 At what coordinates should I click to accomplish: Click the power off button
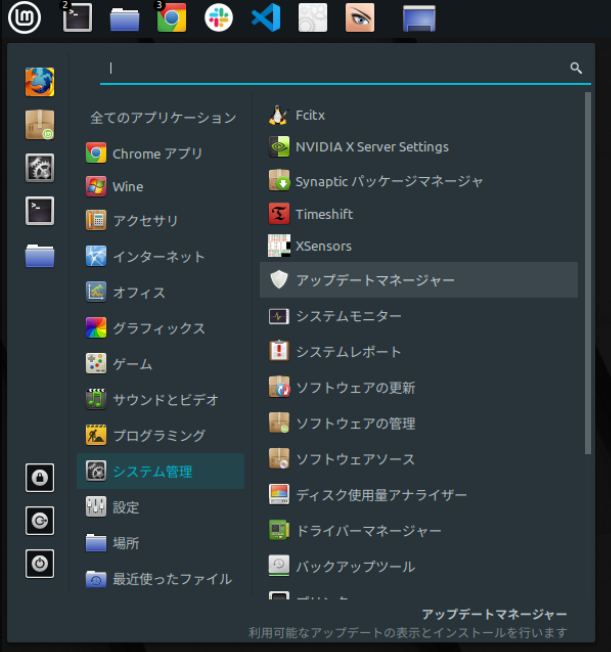[40, 563]
